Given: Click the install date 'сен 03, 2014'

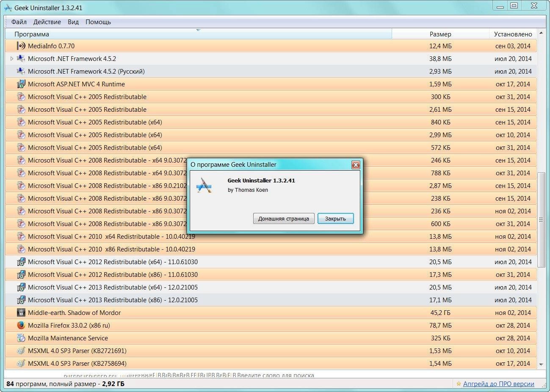Looking at the screenshot, I should (513, 46).
